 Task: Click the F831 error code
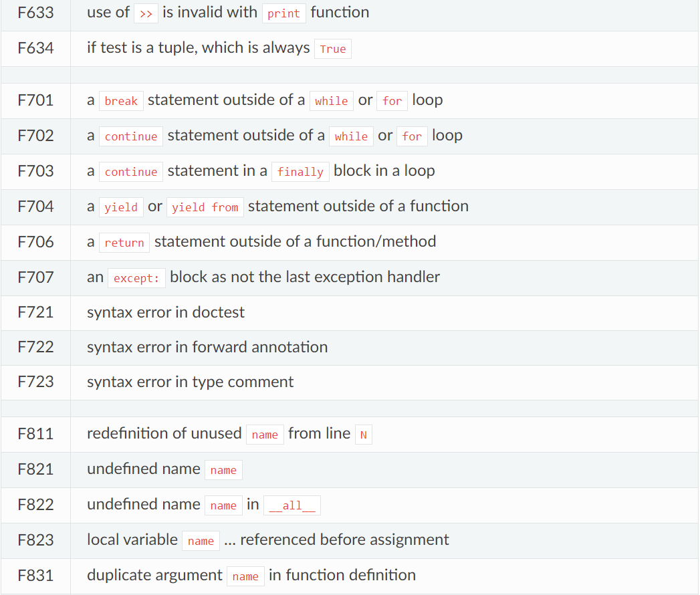(35, 576)
